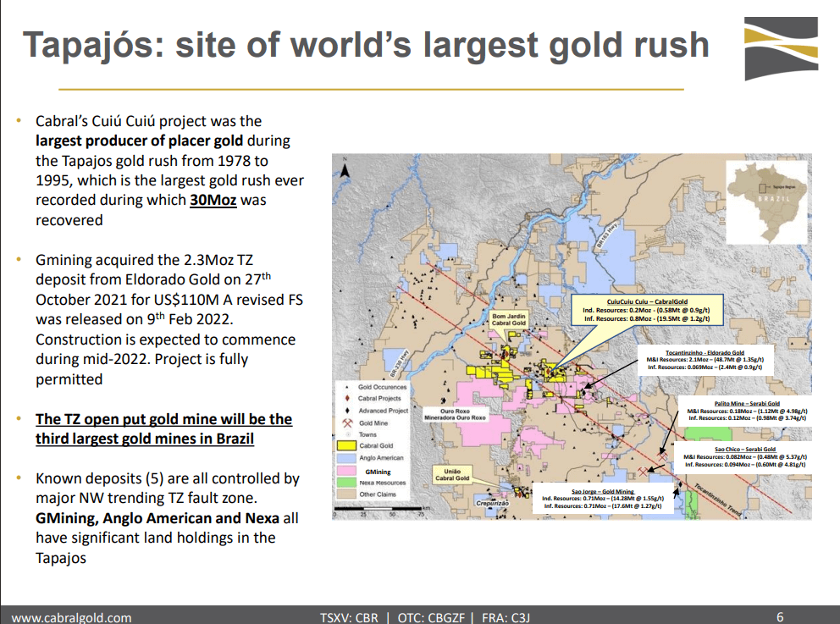
Task: Click the 'US$110M' acquisition sentence line
Action: tap(169, 300)
